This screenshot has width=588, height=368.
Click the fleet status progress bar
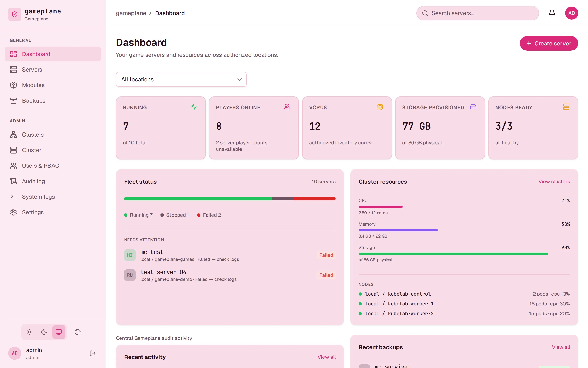[x=230, y=199]
